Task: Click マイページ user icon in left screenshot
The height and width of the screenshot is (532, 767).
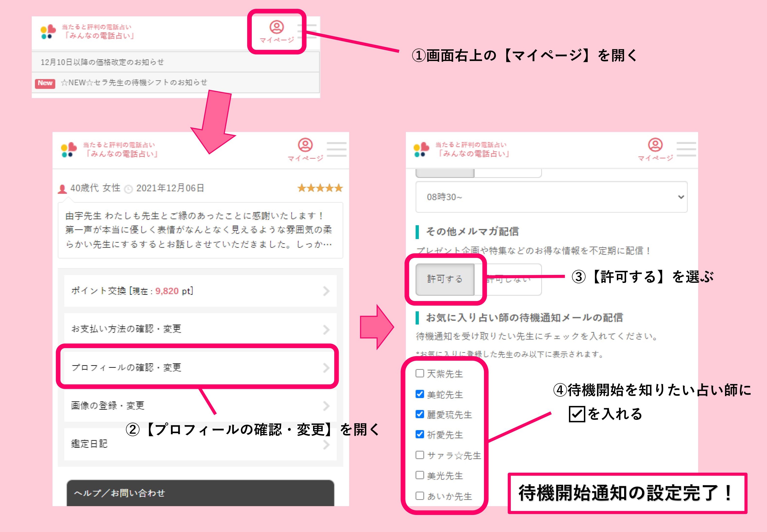Action: click(305, 145)
